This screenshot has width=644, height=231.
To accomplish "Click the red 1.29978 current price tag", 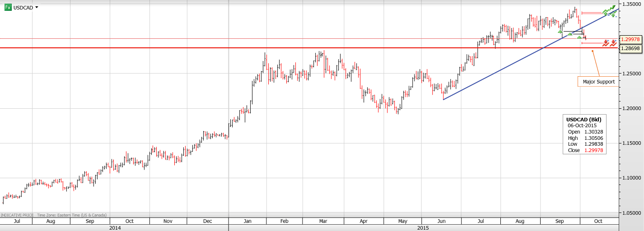I will pos(630,39).
